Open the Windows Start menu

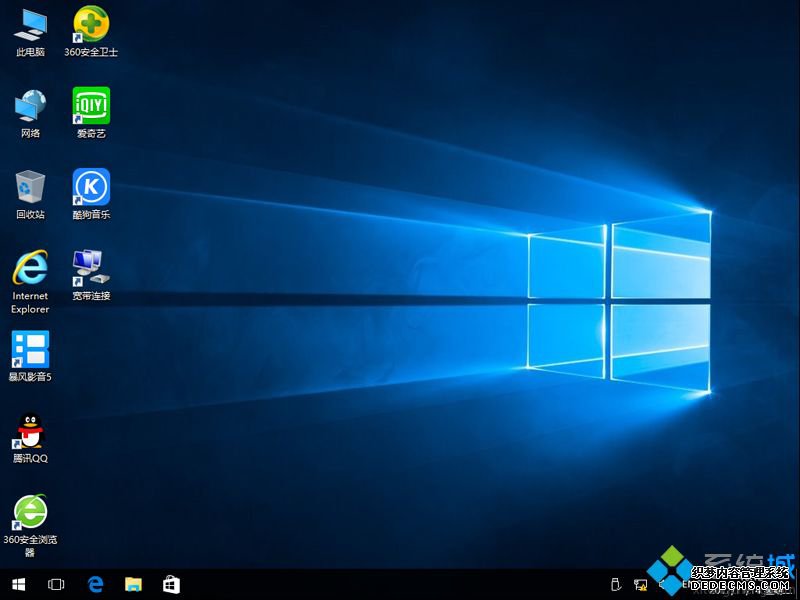18,584
